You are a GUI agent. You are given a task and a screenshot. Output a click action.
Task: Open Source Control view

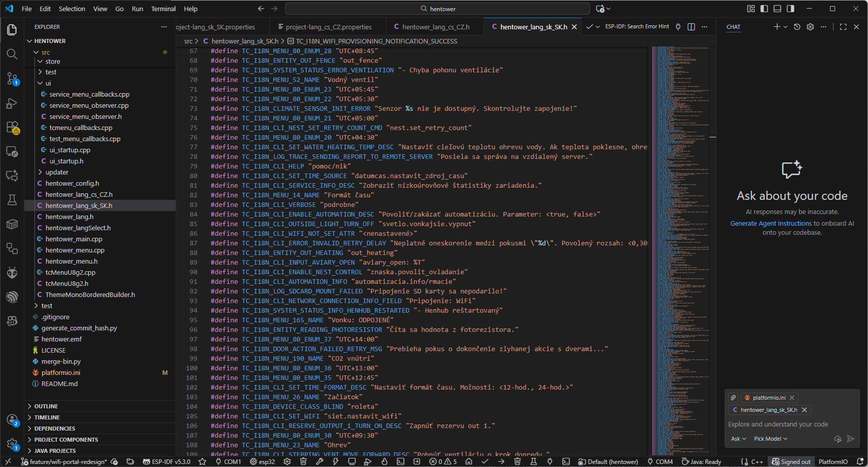[x=12, y=78]
